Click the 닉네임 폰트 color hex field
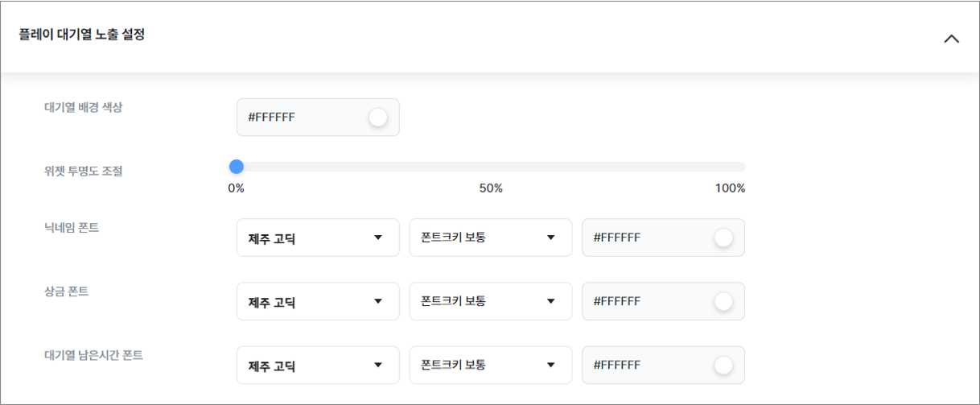 644,238
